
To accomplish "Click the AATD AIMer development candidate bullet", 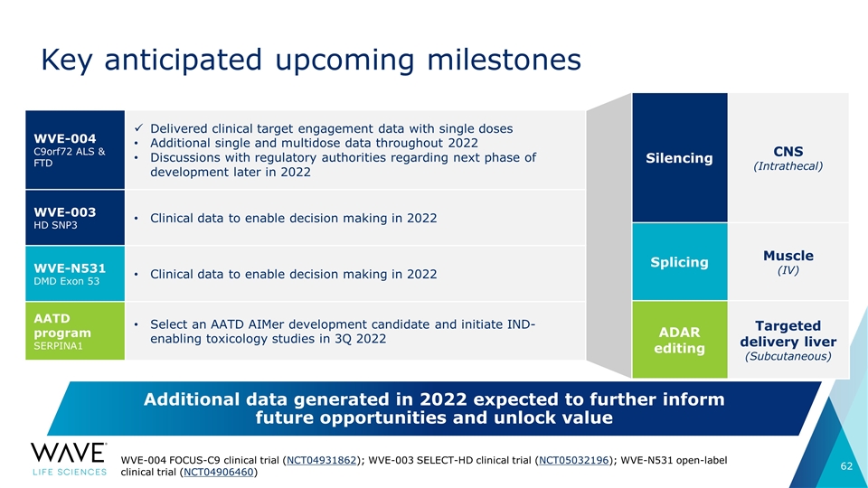I will (343, 332).
